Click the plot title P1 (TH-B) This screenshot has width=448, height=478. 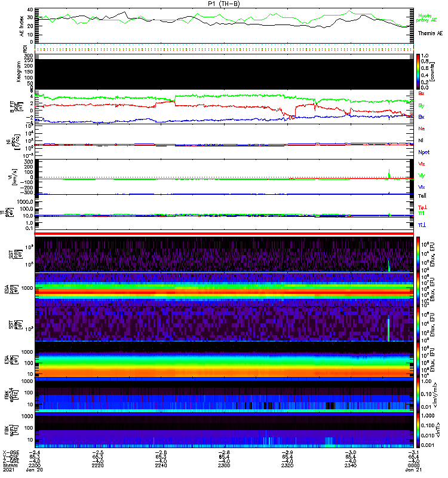click(223, 4)
